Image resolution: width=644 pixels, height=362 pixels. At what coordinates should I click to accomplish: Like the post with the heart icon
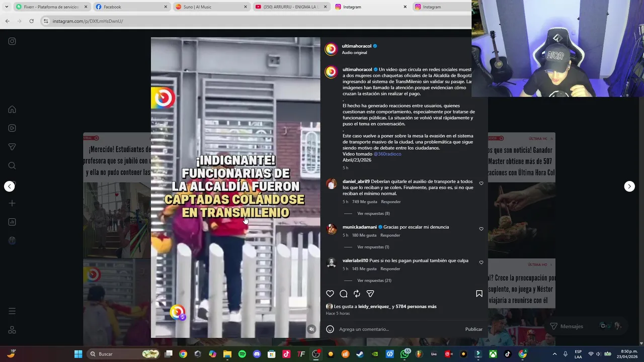330,294
